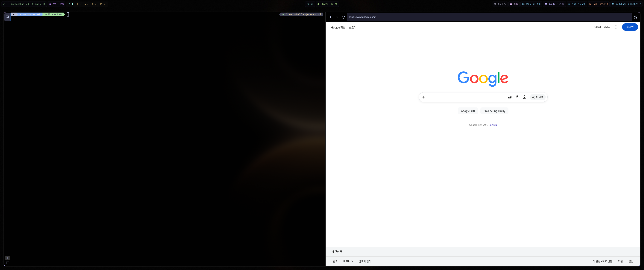Click the browser forward arrow
The image size is (644, 270).
coord(337,17)
